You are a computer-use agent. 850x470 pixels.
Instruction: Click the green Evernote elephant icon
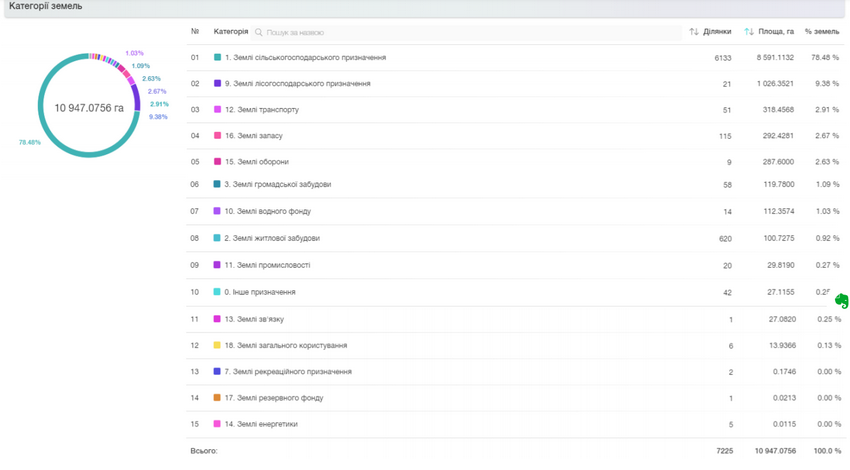coord(841,300)
